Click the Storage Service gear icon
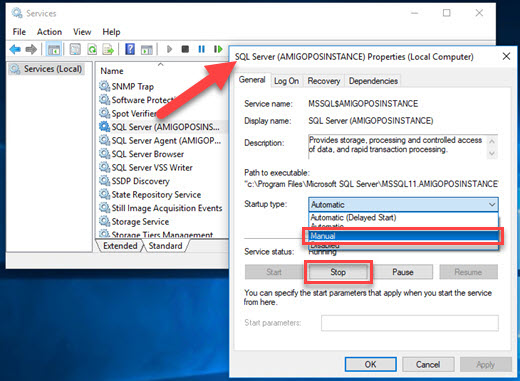This screenshot has height=381, width=520. pos(104,221)
